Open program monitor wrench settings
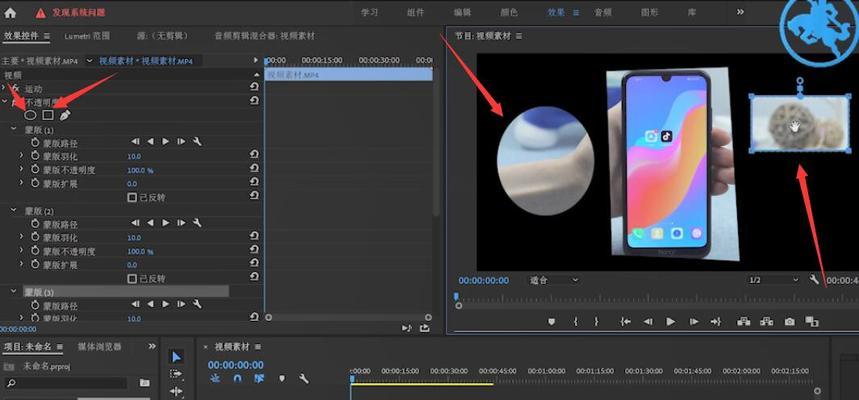859x400 pixels. [x=814, y=279]
